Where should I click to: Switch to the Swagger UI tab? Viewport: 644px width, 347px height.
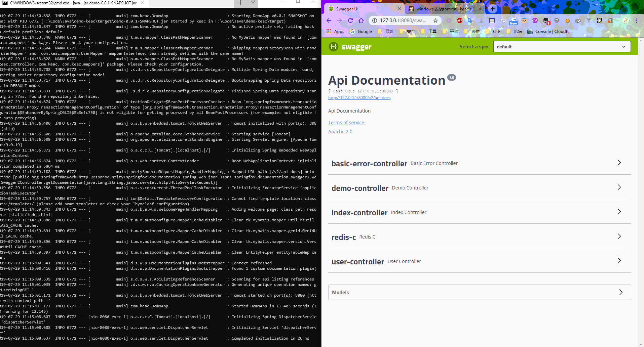[x=364, y=9]
